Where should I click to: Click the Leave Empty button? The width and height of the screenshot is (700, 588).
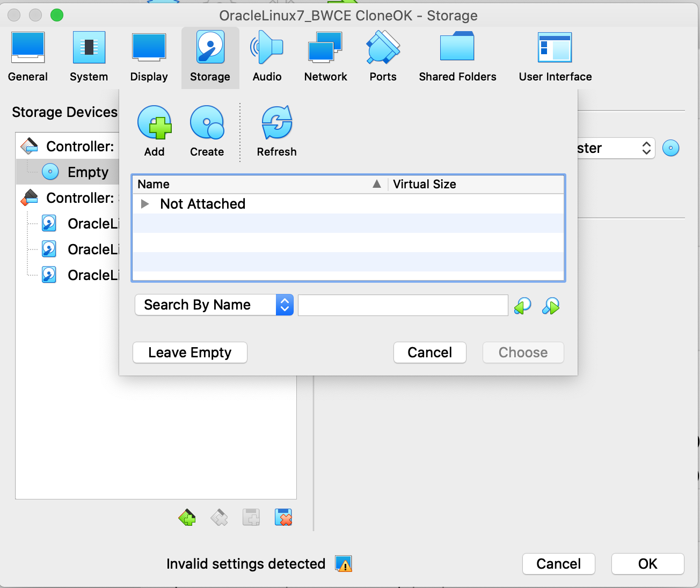pos(189,352)
